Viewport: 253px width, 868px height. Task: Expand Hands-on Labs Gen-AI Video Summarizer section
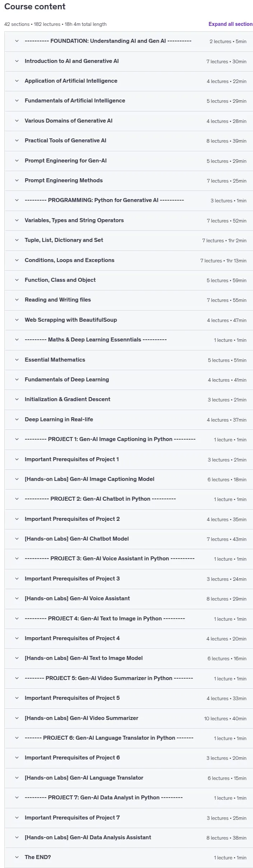pos(128,718)
